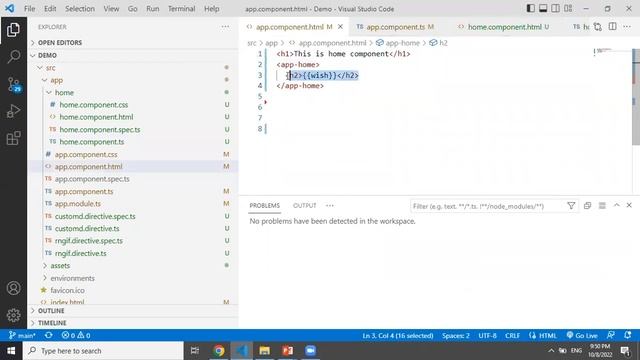The image size is (640, 360).
Task: Open the Edit menu
Action: [x=50, y=9]
